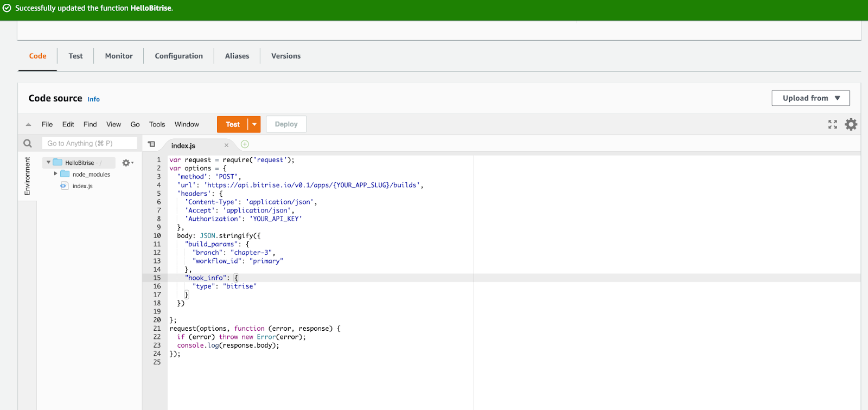Screen dimensions: 868x410
Task: Close the index.js tab
Action: click(226, 145)
